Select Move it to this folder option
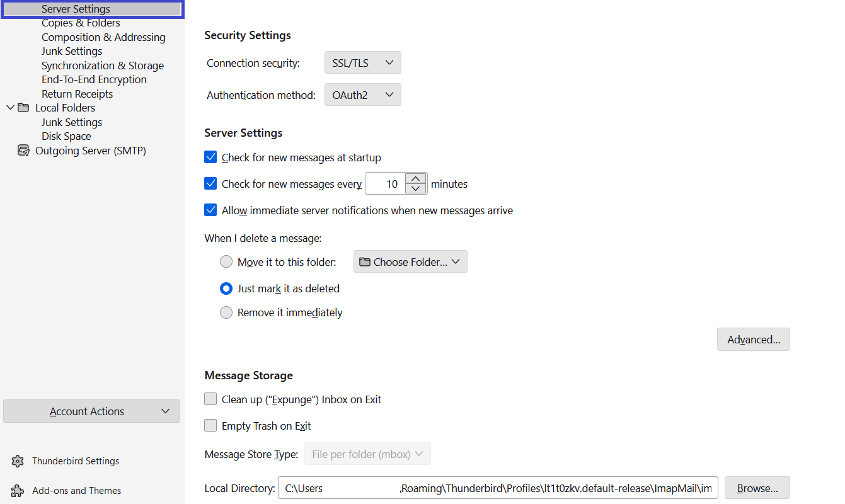The height and width of the screenshot is (504, 845). [x=226, y=261]
